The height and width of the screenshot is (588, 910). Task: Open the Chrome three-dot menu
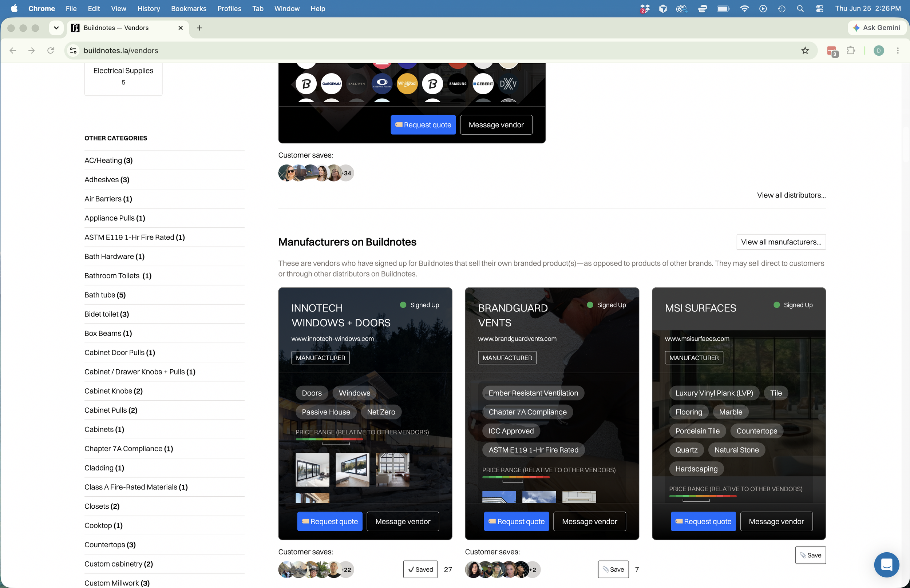(898, 51)
